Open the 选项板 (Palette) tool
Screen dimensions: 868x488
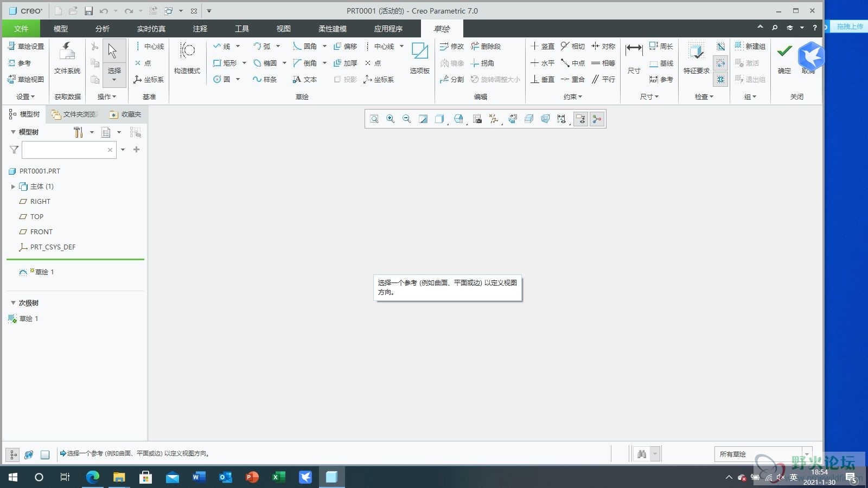(420, 59)
